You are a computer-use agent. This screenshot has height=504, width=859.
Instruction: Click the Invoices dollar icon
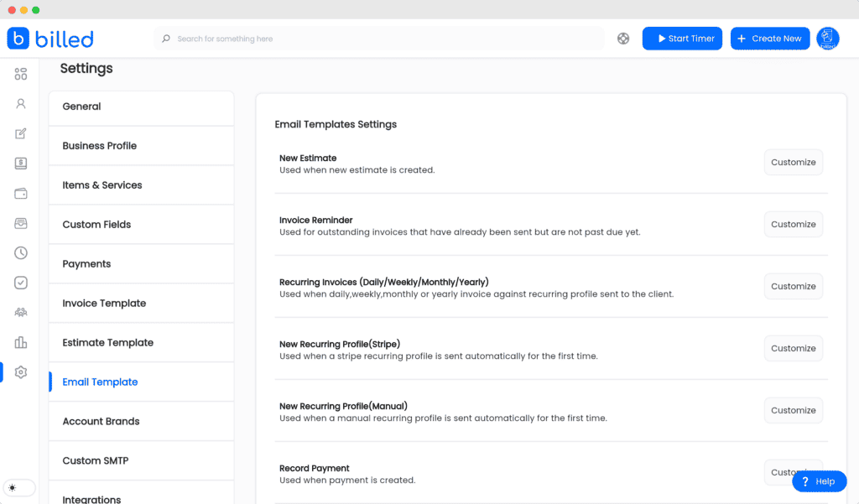coord(20,163)
